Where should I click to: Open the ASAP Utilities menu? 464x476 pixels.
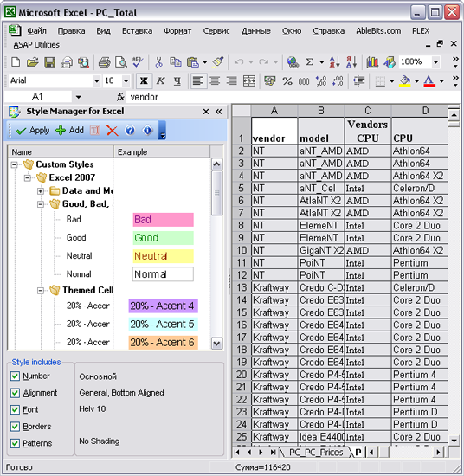click(36, 45)
